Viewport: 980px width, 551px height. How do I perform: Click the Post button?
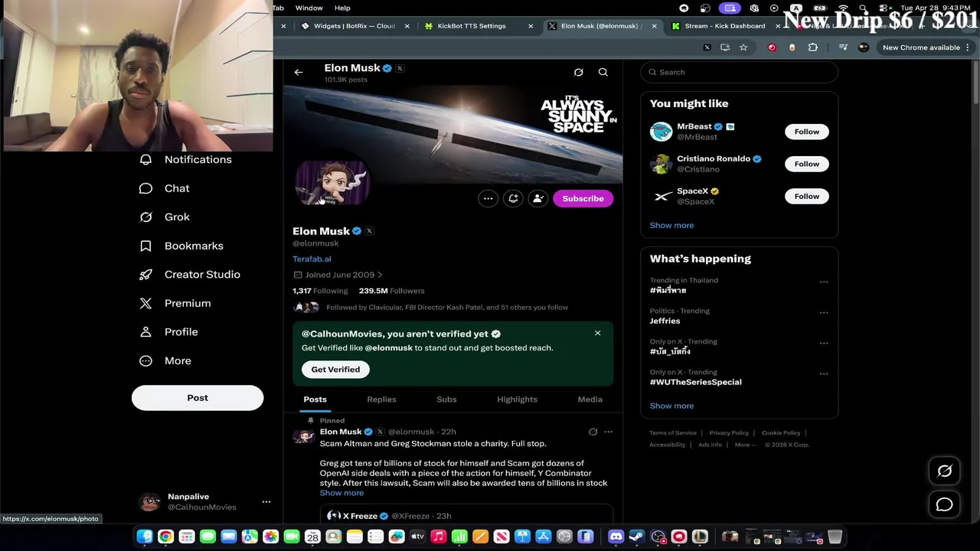(x=198, y=398)
